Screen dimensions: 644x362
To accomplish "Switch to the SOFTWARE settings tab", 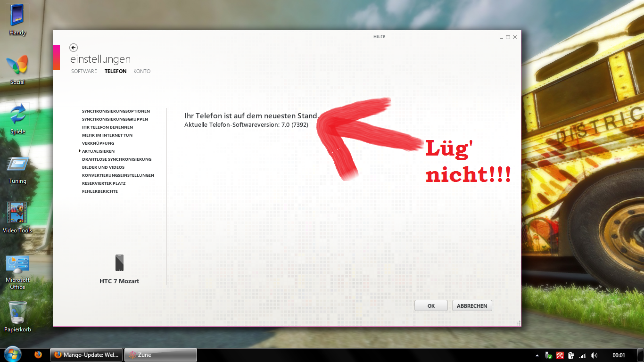I will pyautogui.click(x=84, y=71).
